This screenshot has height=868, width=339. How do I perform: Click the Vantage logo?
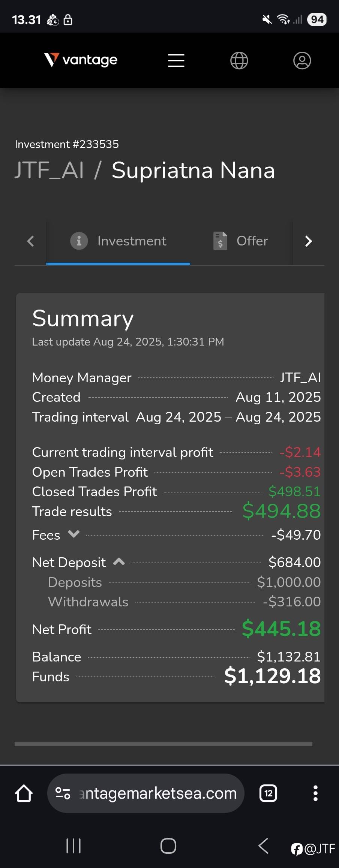[x=81, y=60]
